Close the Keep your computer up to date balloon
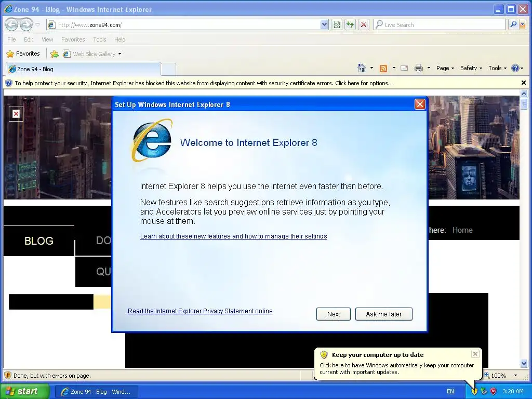Screen dimensions: 532x399 [x=475, y=354]
